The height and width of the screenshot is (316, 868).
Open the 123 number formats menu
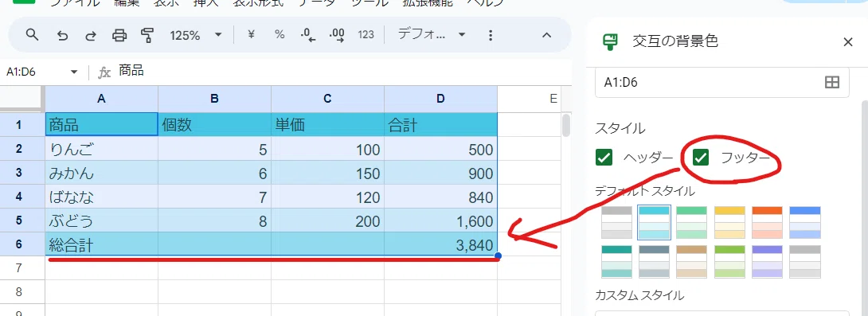pos(366,35)
